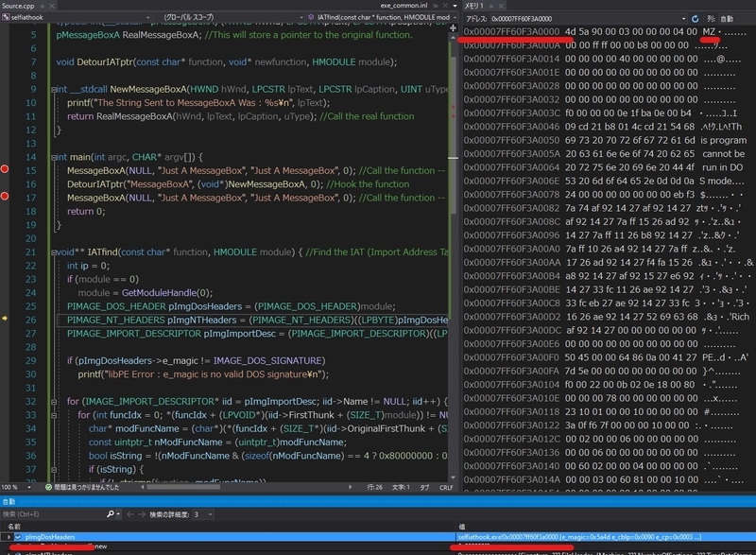Viewport: 756px width, 555px height.
Task: Click the Autos search magnifier icon
Action: pos(111,514)
